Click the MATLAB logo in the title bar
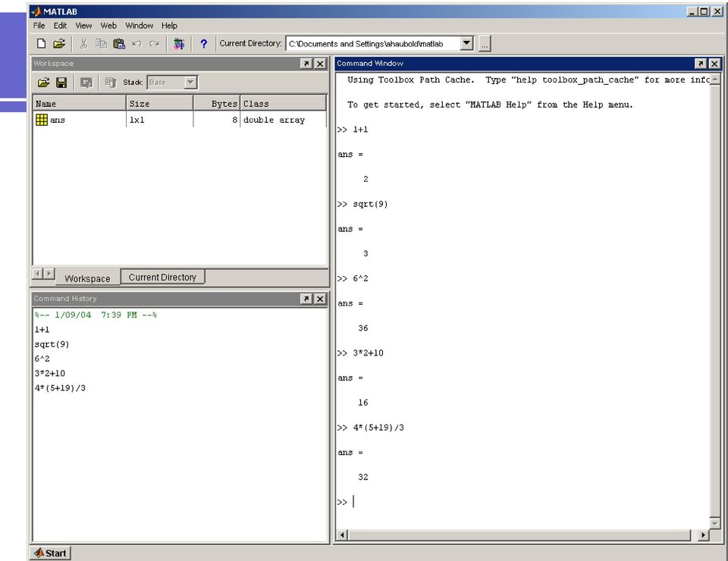The image size is (728, 561). (x=36, y=11)
